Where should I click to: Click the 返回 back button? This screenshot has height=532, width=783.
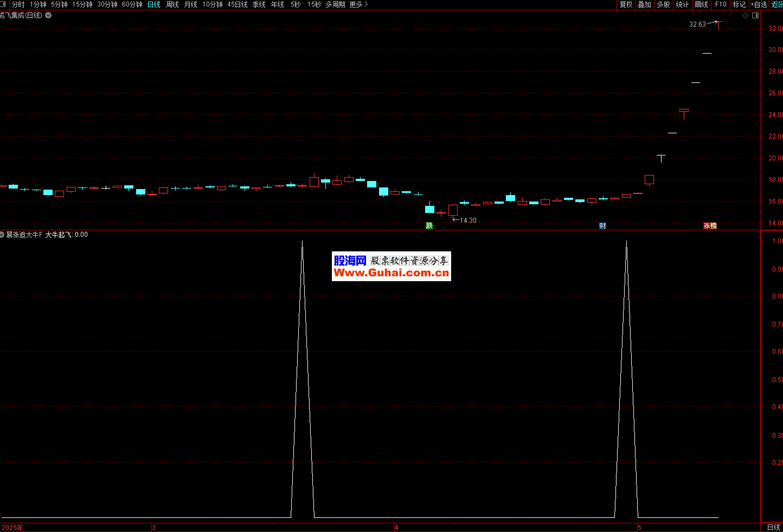tap(777, 4)
